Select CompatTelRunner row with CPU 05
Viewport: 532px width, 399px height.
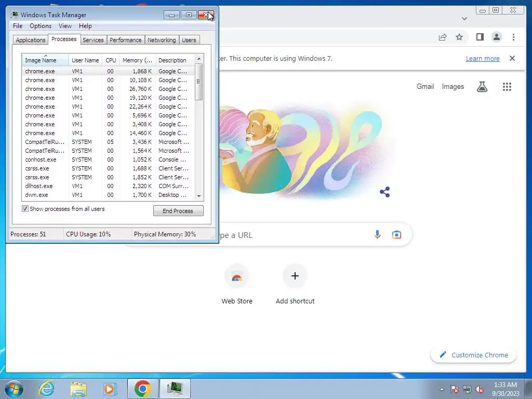point(109,142)
